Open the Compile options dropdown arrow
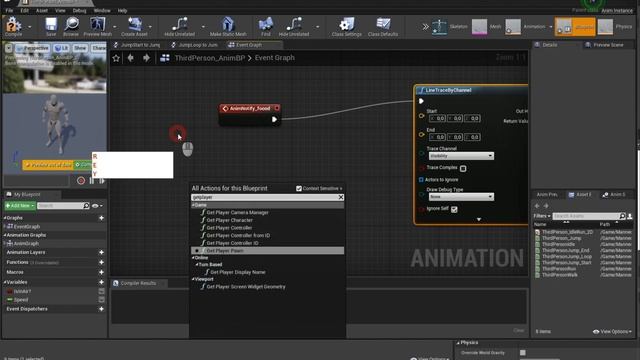Image resolution: width=640 pixels, height=360 pixels. 29,27
